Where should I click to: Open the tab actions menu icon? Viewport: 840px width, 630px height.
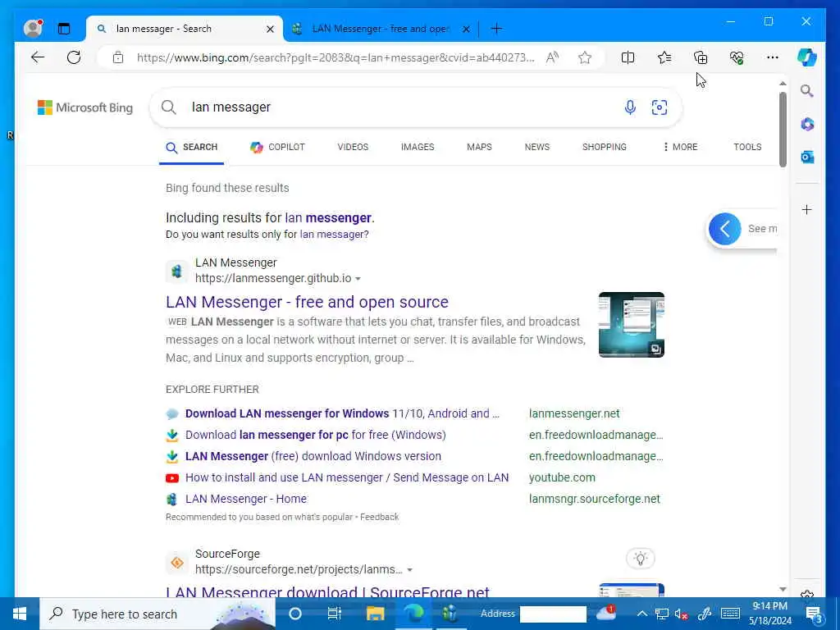tap(64, 29)
